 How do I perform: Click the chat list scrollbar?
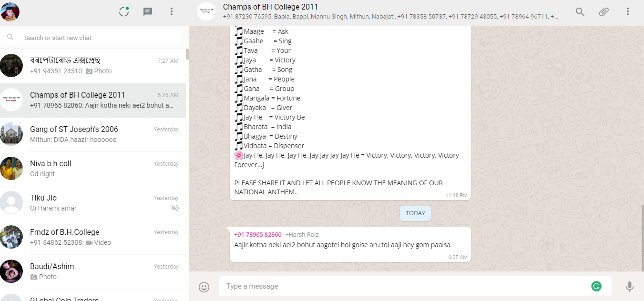tap(187, 54)
